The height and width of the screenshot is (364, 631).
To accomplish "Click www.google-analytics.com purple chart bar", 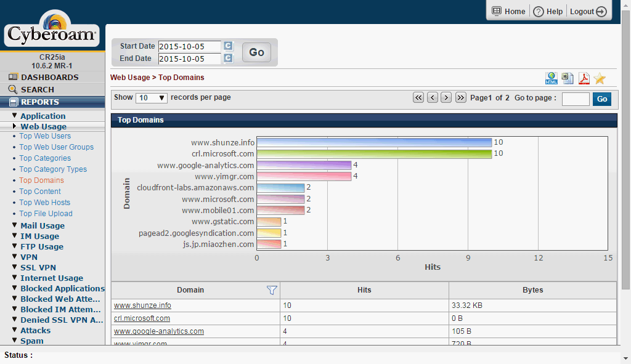I will point(304,165).
